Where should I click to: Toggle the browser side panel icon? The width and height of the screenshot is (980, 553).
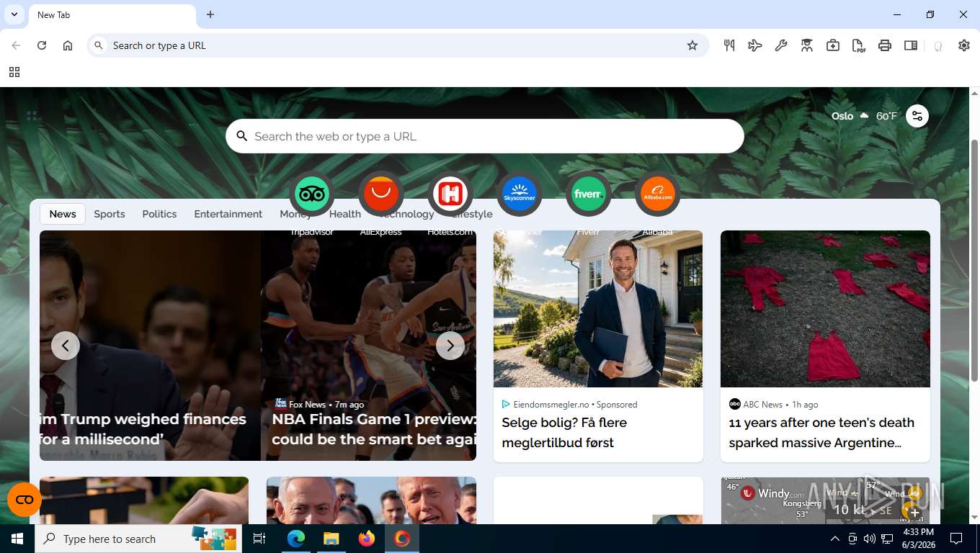pos(911,45)
